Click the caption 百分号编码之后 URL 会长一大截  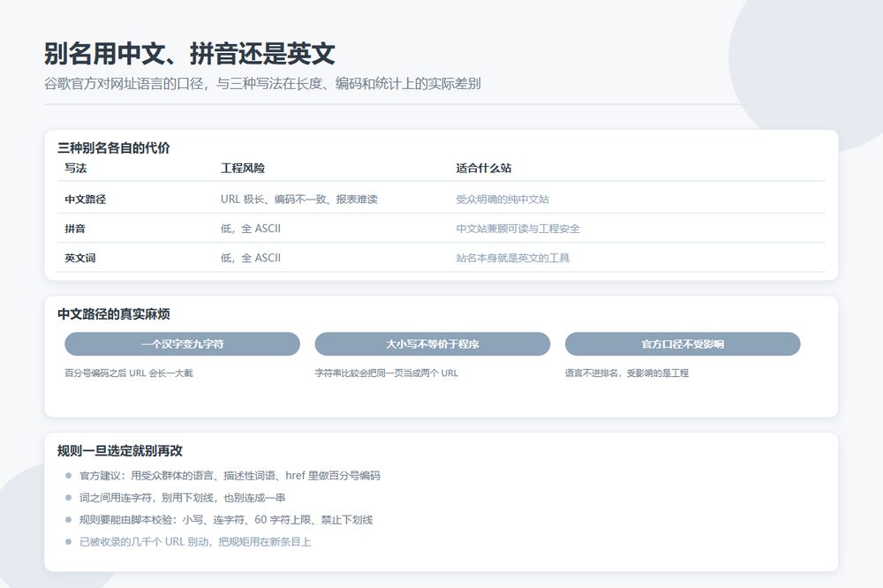(129, 373)
